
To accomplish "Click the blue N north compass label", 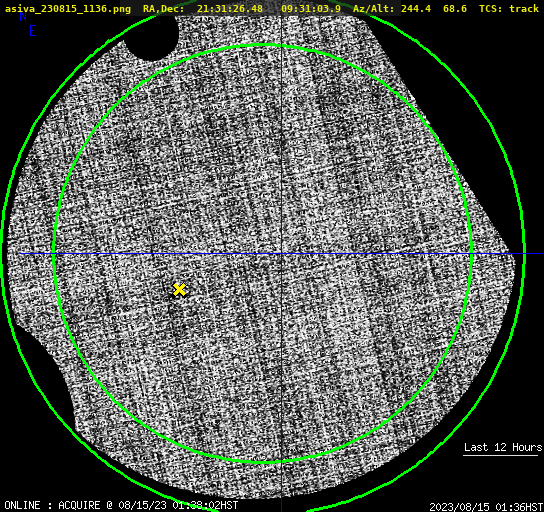I will point(23,16).
